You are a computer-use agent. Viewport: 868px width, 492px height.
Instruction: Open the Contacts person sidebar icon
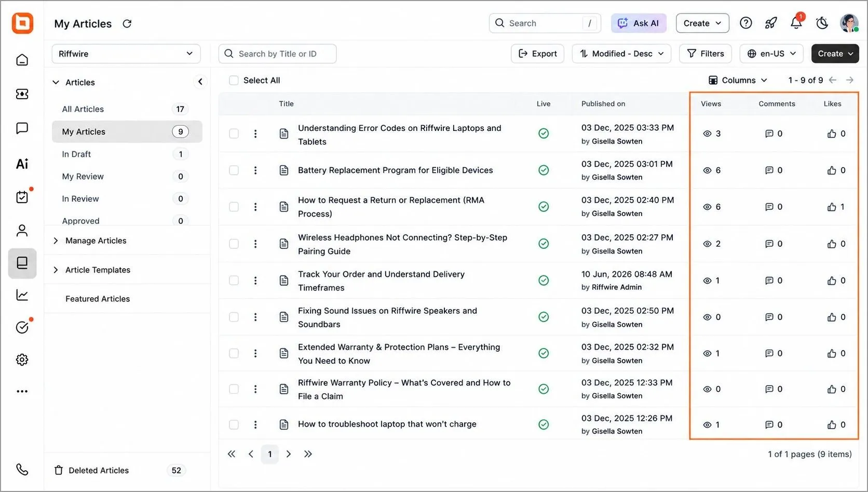(x=22, y=230)
